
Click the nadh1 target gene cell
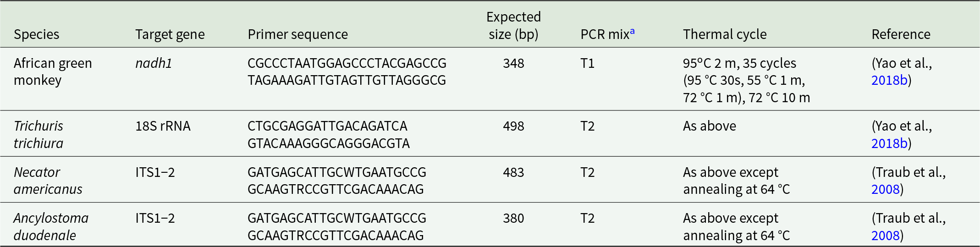154,63
